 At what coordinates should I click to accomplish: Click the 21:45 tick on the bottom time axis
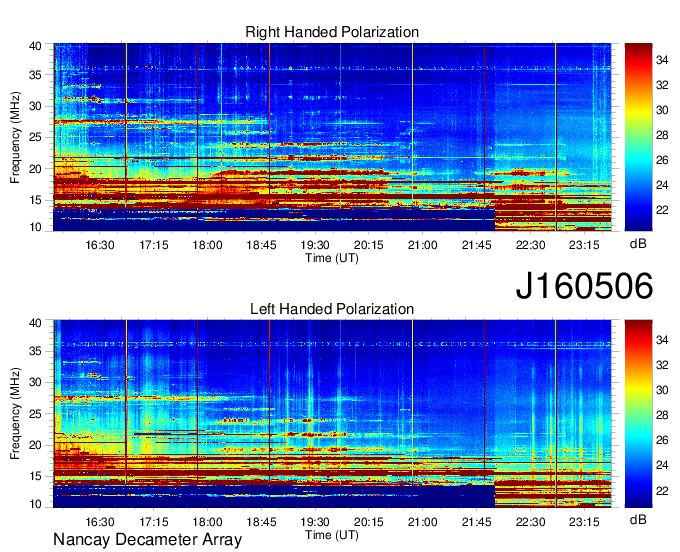(476, 522)
